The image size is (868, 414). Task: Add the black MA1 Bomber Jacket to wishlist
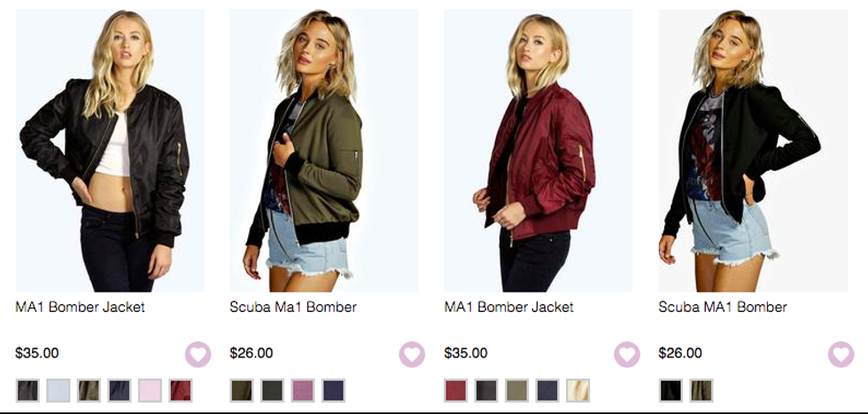click(198, 354)
